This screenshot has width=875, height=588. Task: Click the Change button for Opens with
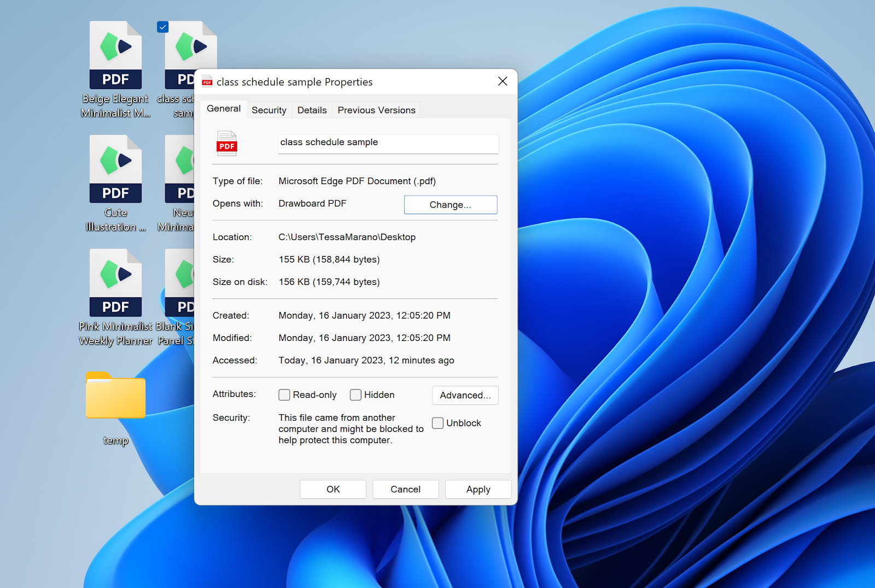click(450, 204)
